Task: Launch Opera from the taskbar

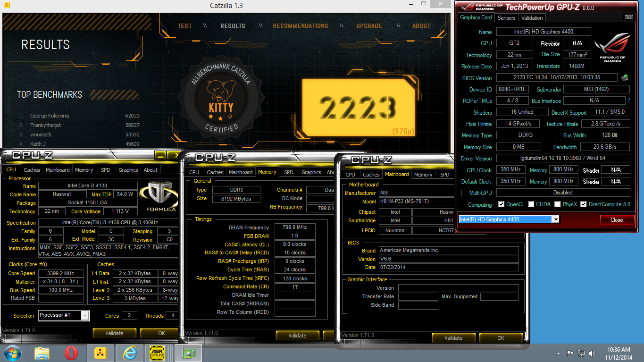Action: pyautogui.click(x=71, y=353)
